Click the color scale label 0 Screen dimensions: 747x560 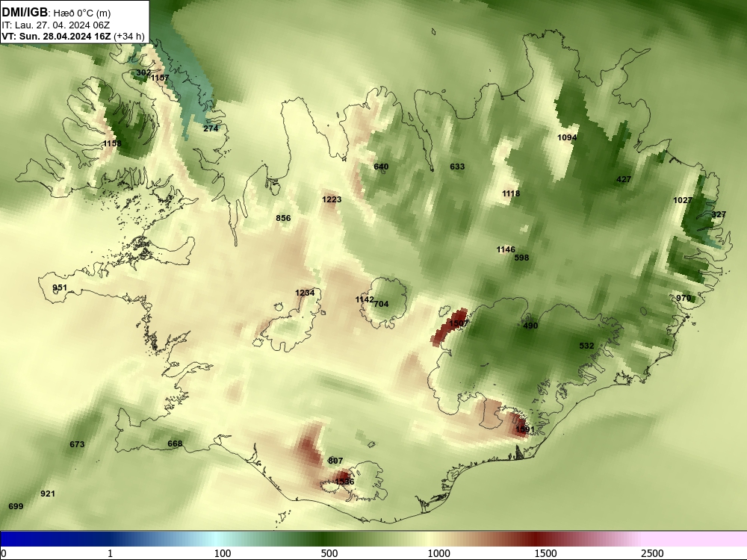click(x=4, y=553)
